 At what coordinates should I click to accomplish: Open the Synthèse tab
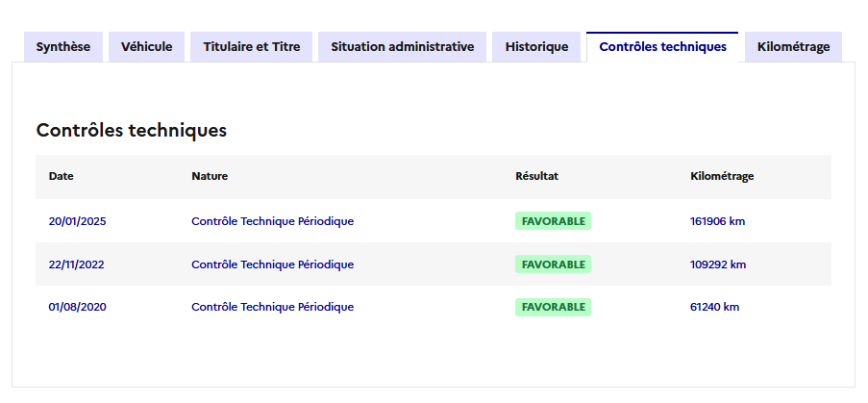coord(63,46)
